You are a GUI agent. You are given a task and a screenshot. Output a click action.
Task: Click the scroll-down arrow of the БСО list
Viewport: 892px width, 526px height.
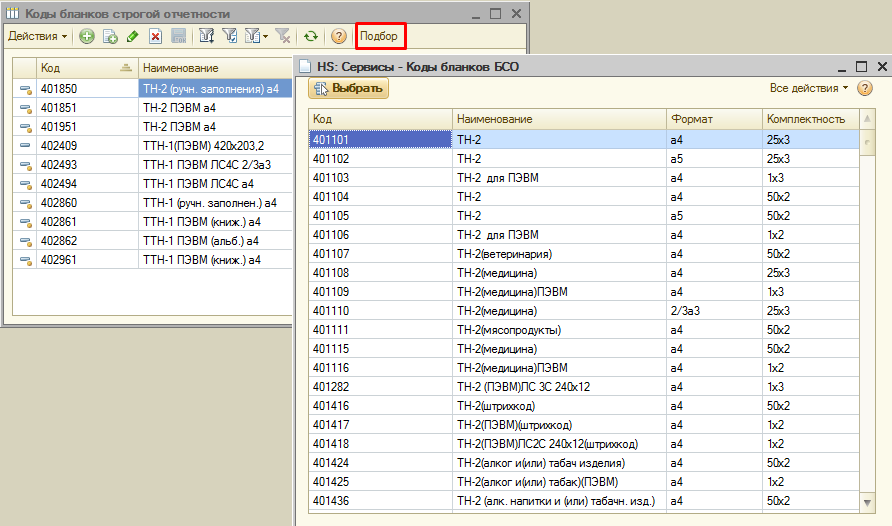click(867, 503)
